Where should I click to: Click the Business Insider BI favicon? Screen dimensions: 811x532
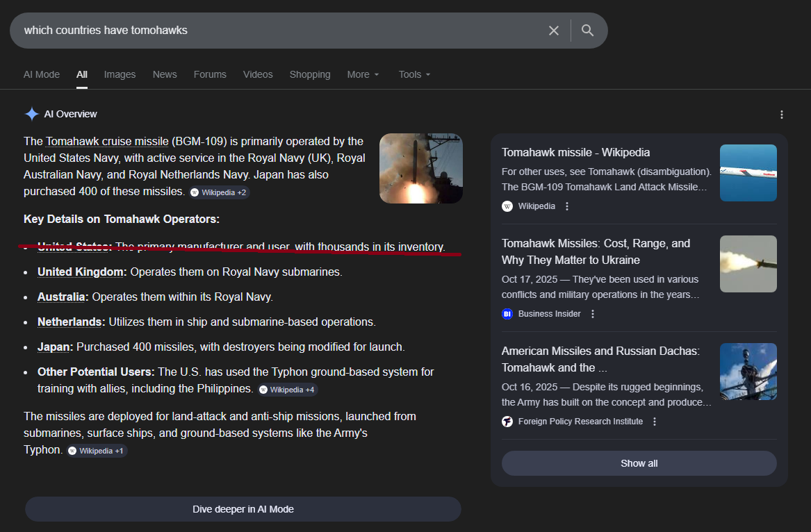coord(507,314)
